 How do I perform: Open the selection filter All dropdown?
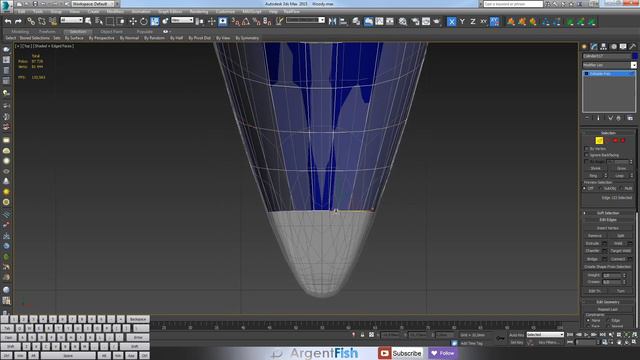[71, 20]
